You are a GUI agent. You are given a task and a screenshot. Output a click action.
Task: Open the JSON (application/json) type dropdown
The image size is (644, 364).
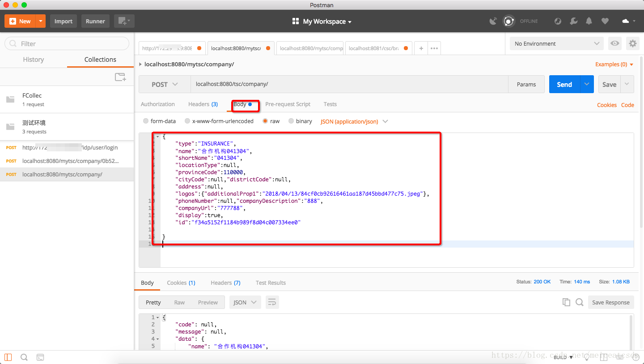[x=354, y=121]
